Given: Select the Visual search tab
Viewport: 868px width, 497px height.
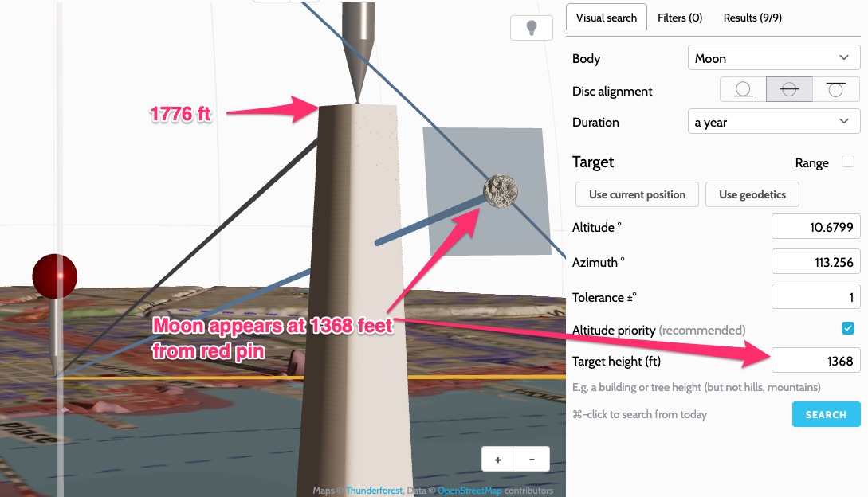Looking at the screenshot, I should (x=607, y=18).
